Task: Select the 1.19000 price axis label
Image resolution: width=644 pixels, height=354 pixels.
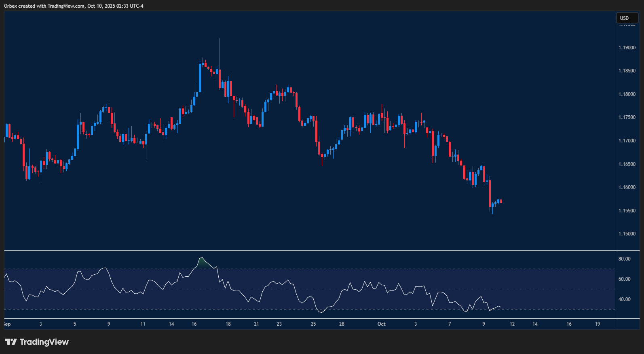Action: 627,48
